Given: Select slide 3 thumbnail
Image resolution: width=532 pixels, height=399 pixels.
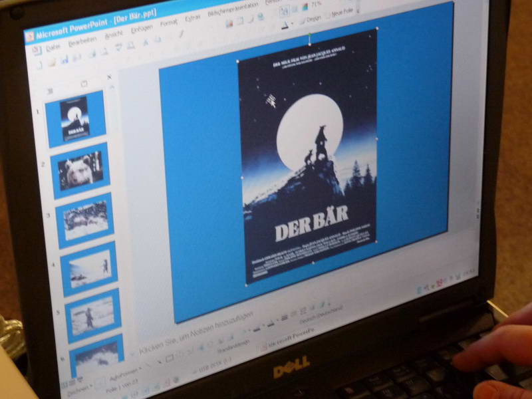Looking at the screenshot, I should point(85,220).
